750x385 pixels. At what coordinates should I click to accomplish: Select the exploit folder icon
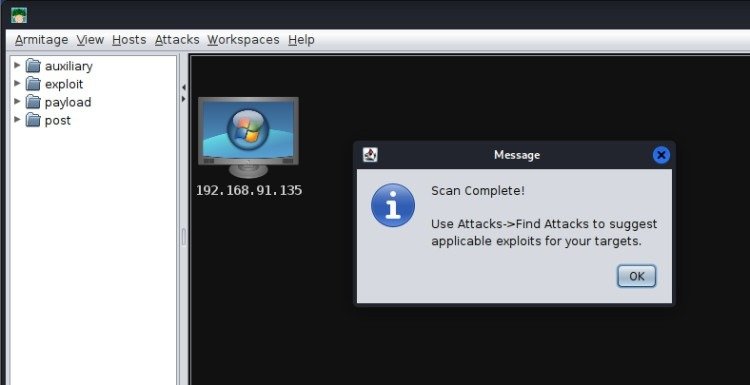pyautogui.click(x=33, y=84)
